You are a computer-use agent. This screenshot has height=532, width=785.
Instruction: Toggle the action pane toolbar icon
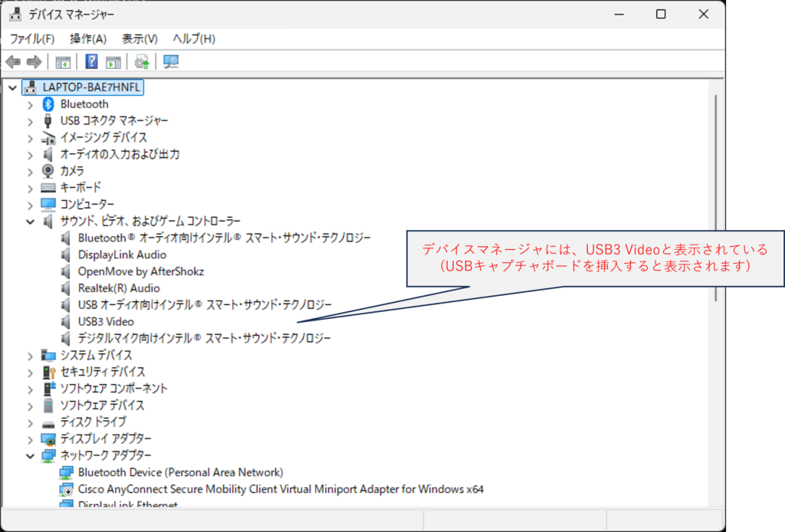click(x=113, y=62)
